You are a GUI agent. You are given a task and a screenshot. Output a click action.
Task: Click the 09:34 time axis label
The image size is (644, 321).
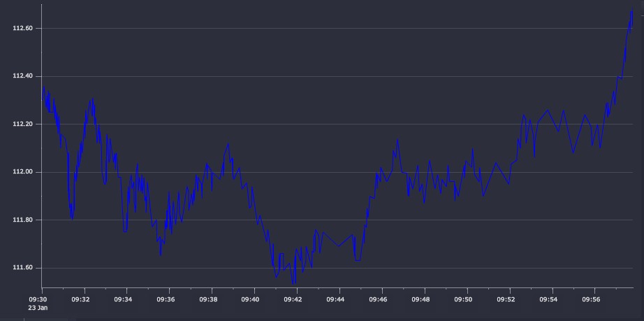pyautogui.click(x=123, y=299)
